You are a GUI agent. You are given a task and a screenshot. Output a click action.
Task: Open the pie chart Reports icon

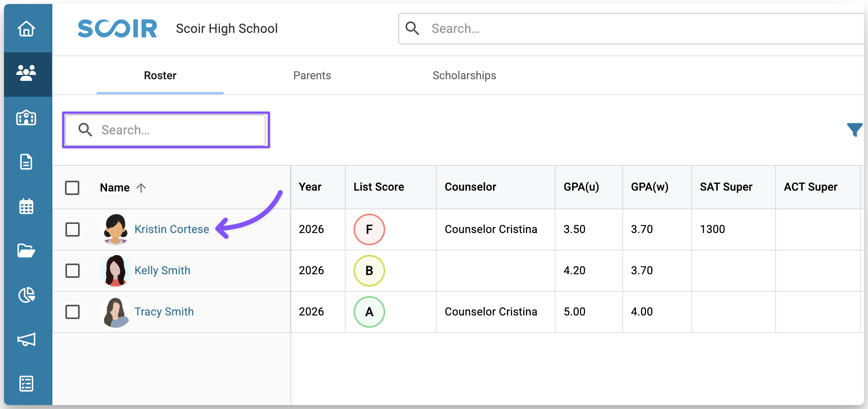(x=26, y=295)
